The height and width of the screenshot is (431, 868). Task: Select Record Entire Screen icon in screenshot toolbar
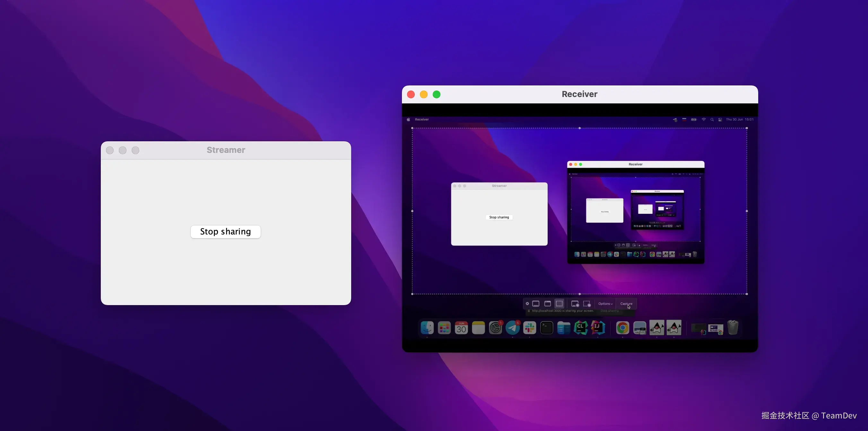click(x=575, y=303)
